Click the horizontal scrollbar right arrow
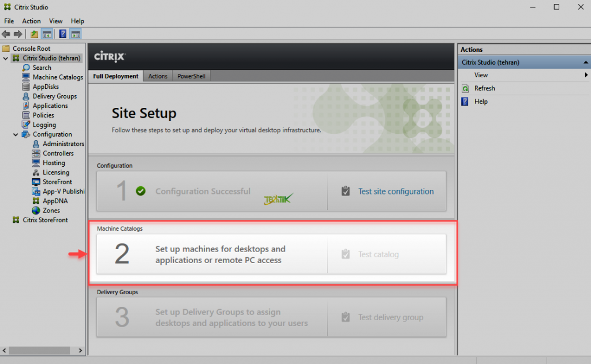Image resolution: width=591 pixels, height=364 pixels. click(x=80, y=350)
